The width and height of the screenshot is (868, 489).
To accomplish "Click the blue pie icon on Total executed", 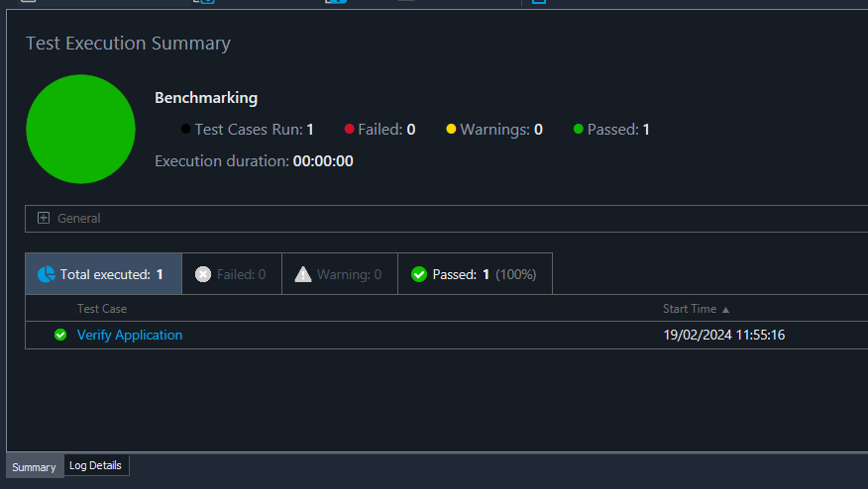I will click(47, 274).
